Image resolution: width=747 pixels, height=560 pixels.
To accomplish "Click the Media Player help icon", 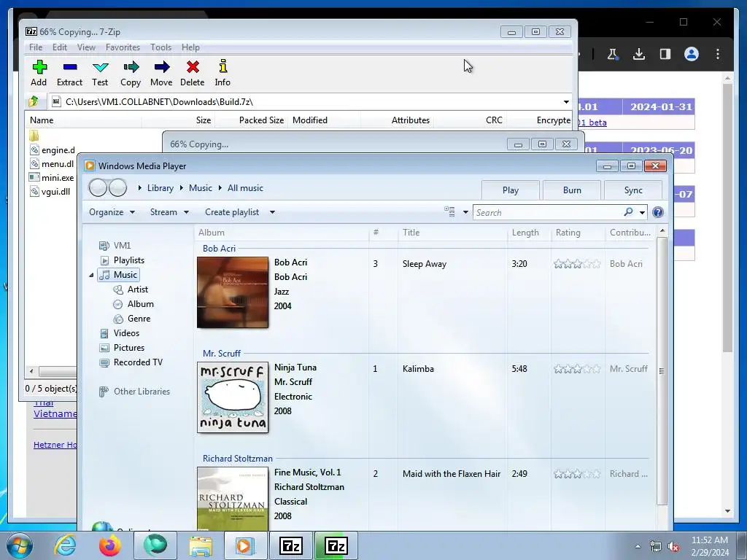I will point(658,212).
